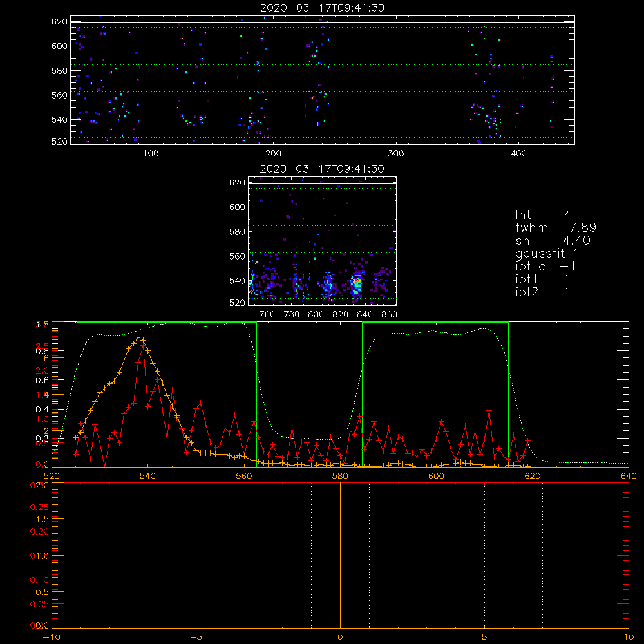Click the 600 tick on profile plot axis

[x=436, y=476]
